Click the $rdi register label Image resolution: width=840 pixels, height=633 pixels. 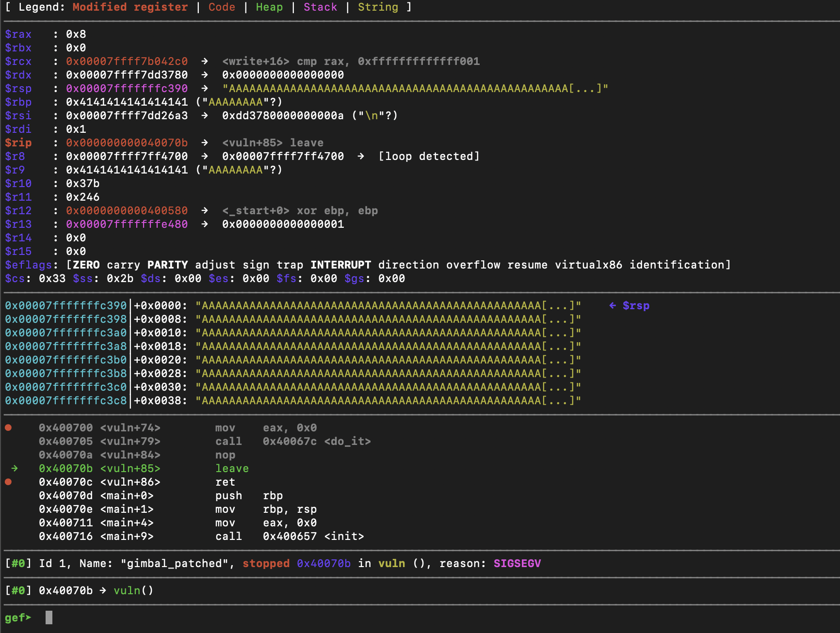pos(18,129)
